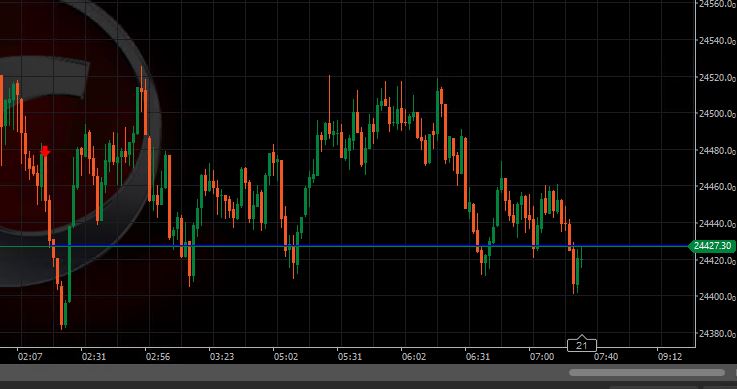
Task: Click the red sell arrow marker on chart
Action: pyautogui.click(x=45, y=151)
